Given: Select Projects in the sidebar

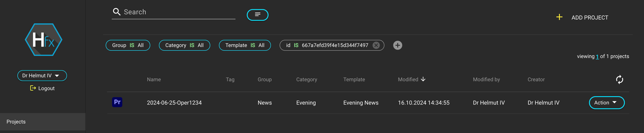Looking at the screenshot, I should [16, 122].
